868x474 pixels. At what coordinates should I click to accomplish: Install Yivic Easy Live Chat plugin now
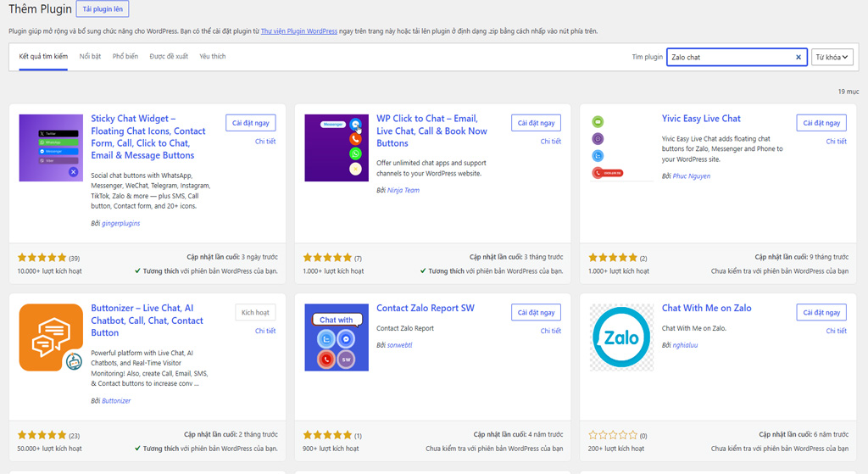[821, 123]
